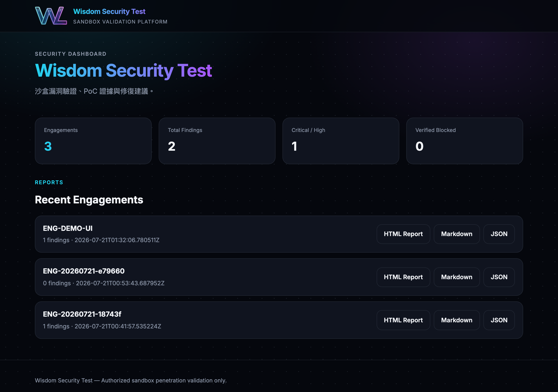
Task: Open the Wisdom Security Test header title link
Action: 109,11
